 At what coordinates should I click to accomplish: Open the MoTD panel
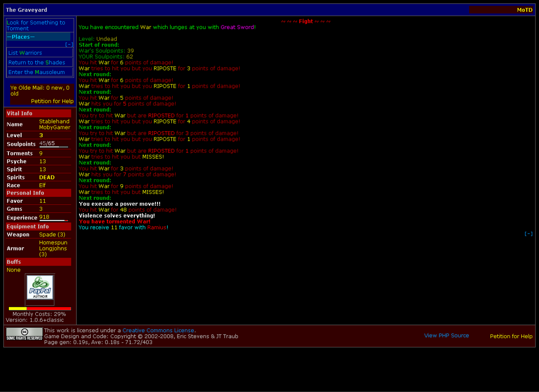pos(524,9)
